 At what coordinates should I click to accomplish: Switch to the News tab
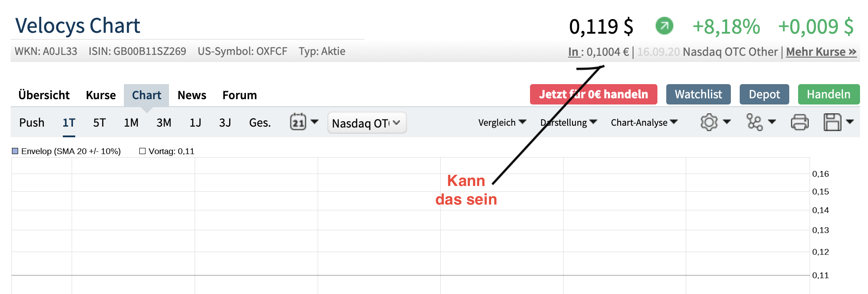pyautogui.click(x=192, y=95)
